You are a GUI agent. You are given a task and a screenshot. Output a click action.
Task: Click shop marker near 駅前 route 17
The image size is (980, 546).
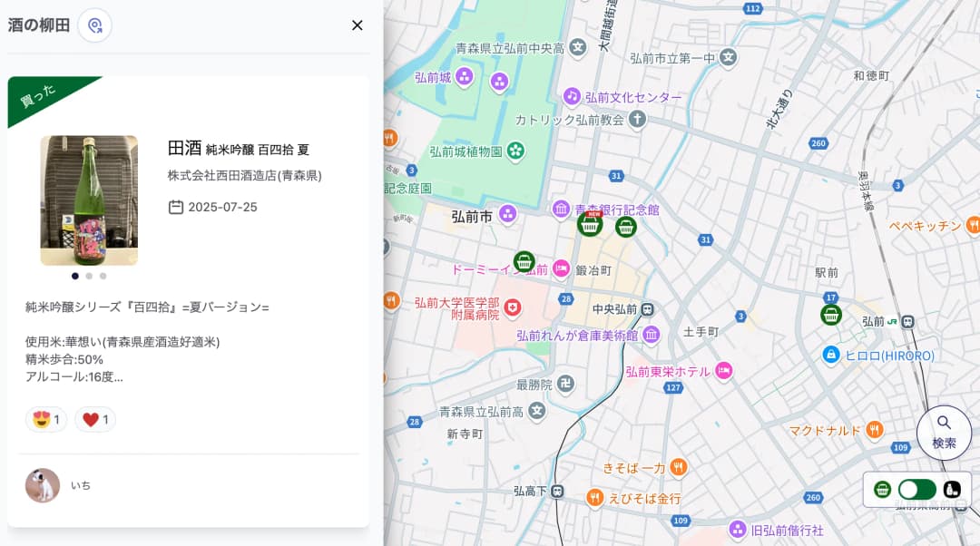pyautogui.click(x=830, y=315)
